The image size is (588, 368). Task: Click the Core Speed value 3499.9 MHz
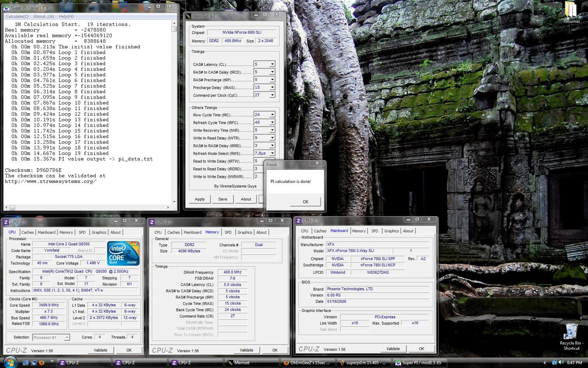click(x=49, y=305)
